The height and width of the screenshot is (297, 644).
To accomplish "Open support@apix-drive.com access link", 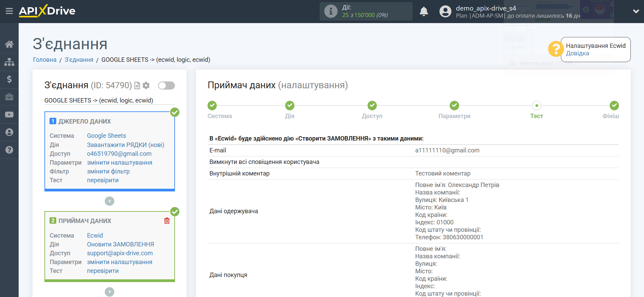I will click(120, 253).
